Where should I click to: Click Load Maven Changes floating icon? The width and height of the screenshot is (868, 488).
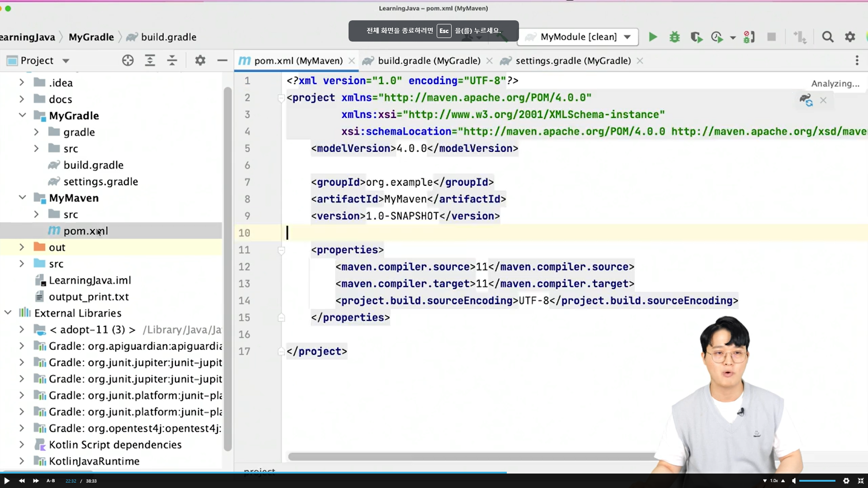coord(806,100)
